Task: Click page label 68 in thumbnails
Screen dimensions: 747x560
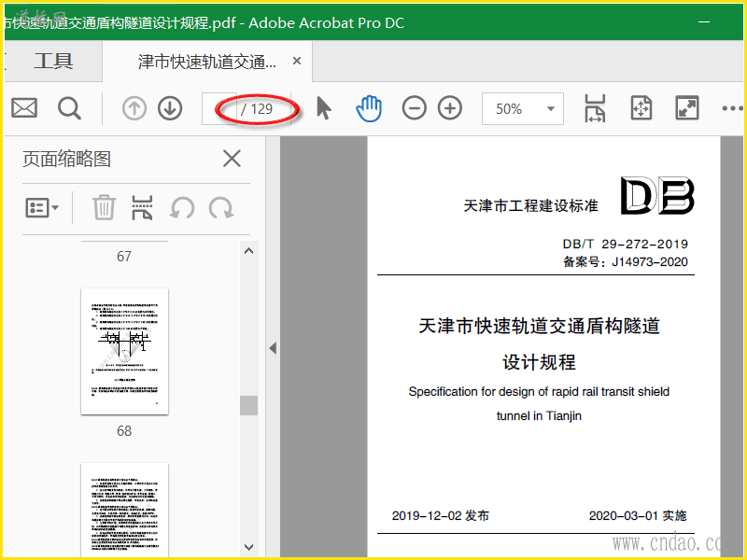Action: [124, 431]
